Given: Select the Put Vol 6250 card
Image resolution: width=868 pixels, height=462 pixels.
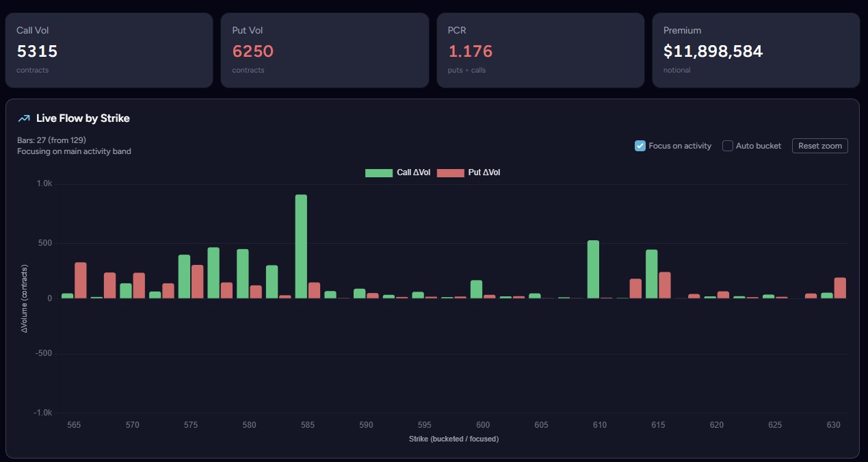Looking at the screenshot, I should [x=325, y=50].
